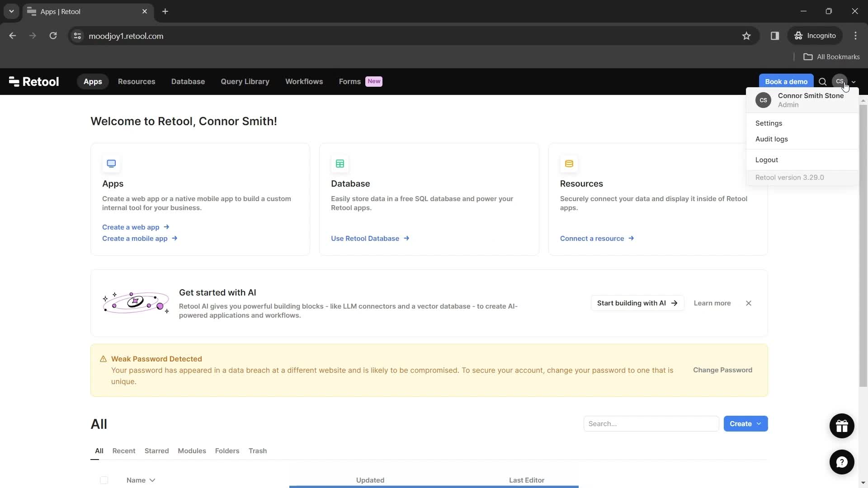Image resolution: width=868 pixels, height=488 pixels.
Task: Click the Resources connection icon
Action: (x=569, y=164)
